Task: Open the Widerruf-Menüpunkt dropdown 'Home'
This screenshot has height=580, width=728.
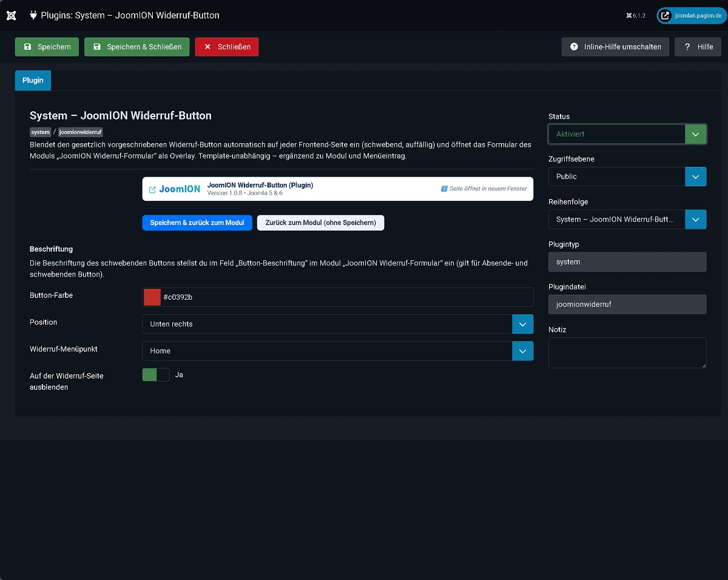Action: [x=338, y=351]
